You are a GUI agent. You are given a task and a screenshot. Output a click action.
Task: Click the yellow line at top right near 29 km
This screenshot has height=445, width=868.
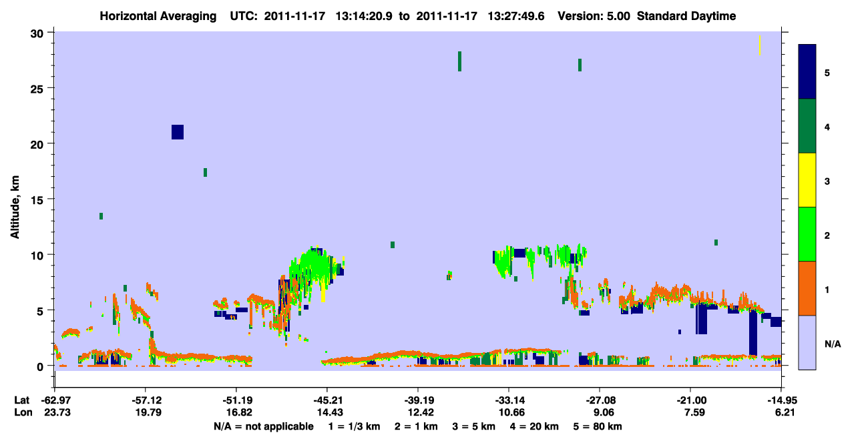point(760,46)
